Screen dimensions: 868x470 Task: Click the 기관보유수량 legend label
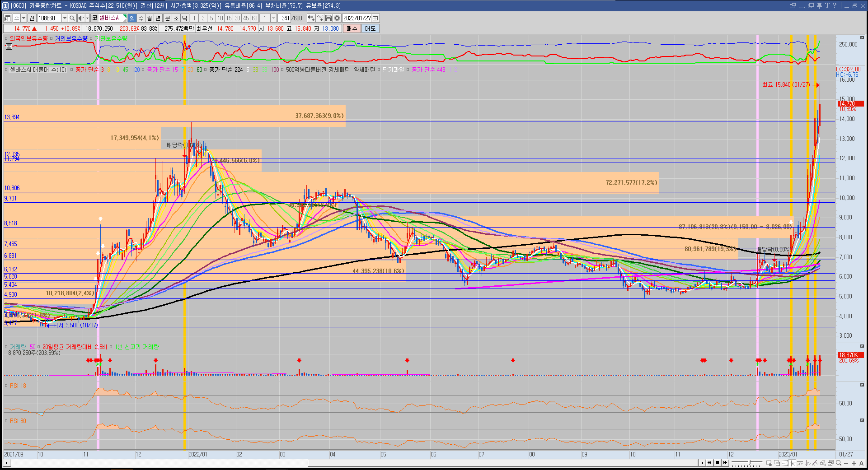point(111,38)
